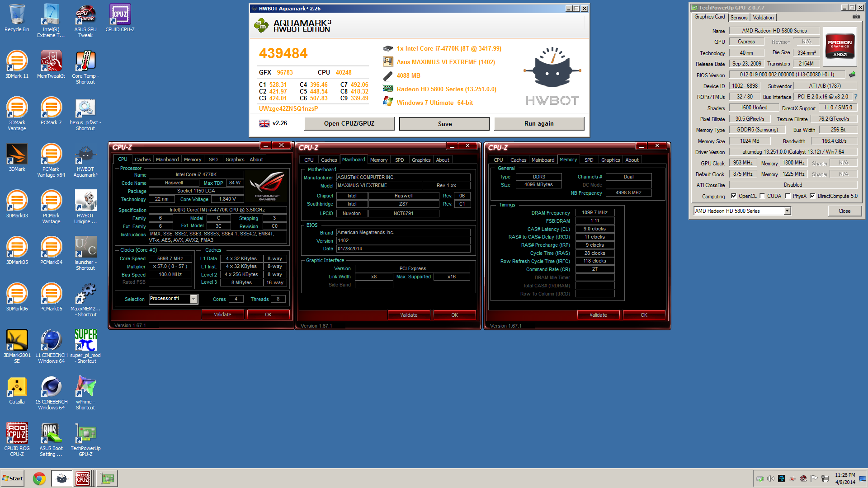Open 3DMark03 desktop icon
This screenshot has width=868, height=488.
[x=17, y=204]
